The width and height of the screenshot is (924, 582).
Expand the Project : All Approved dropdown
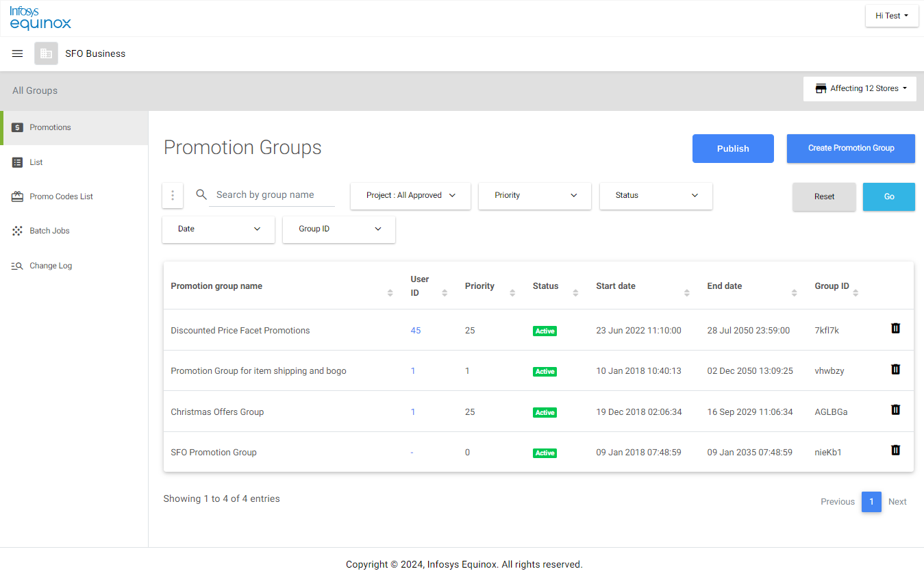click(x=411, y=196)
